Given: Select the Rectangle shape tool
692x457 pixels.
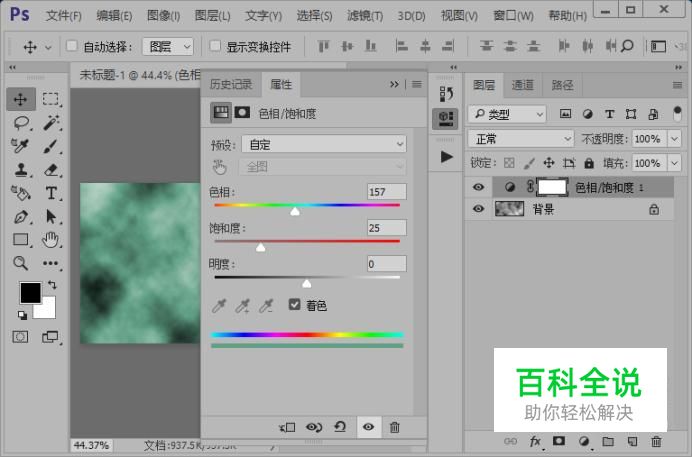Looking at the screenshot, I should pyautogui.click(x=21, y=240).
